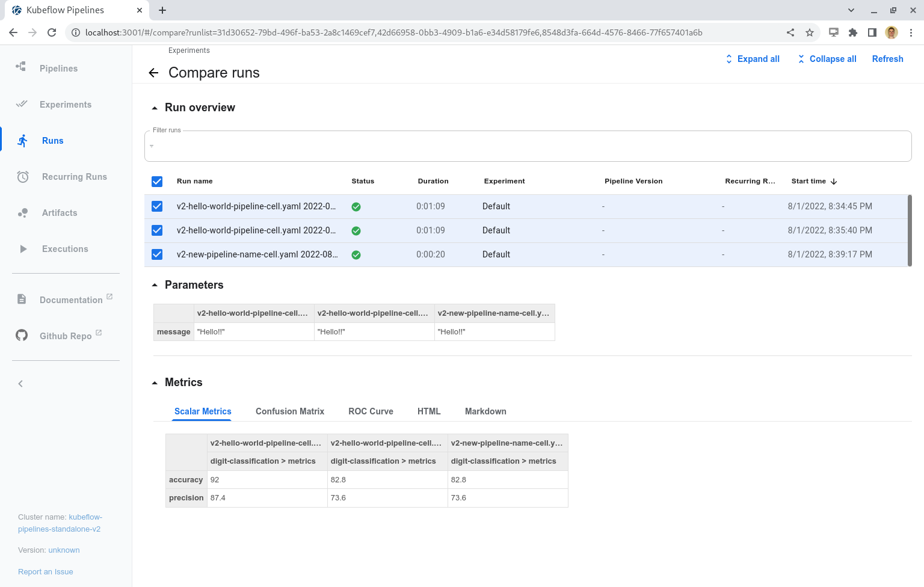The height and width of the screenshot is (587, 924).
Task: Uncheck the run started at 8:34:45 PM
Action: (157, 206)
